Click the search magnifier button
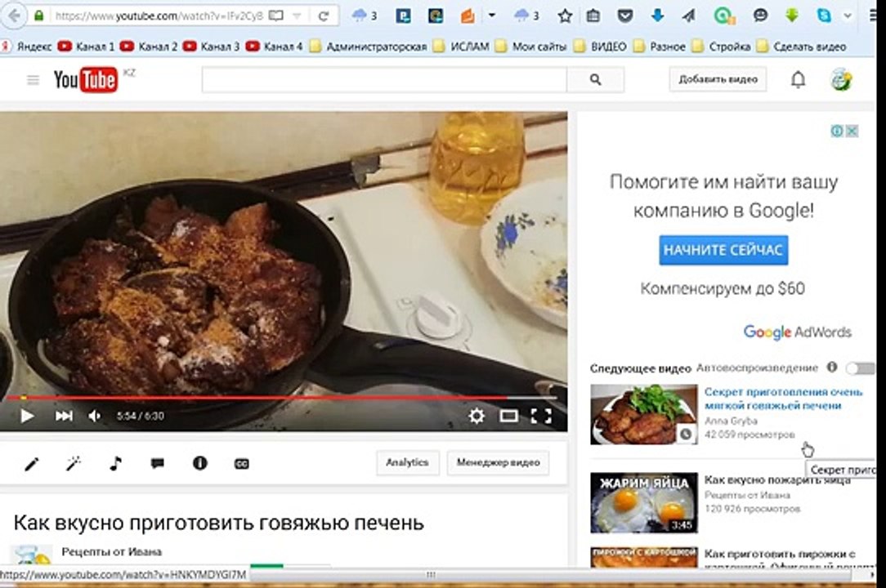Screen dimensions: 886x588 coord(596,80)
